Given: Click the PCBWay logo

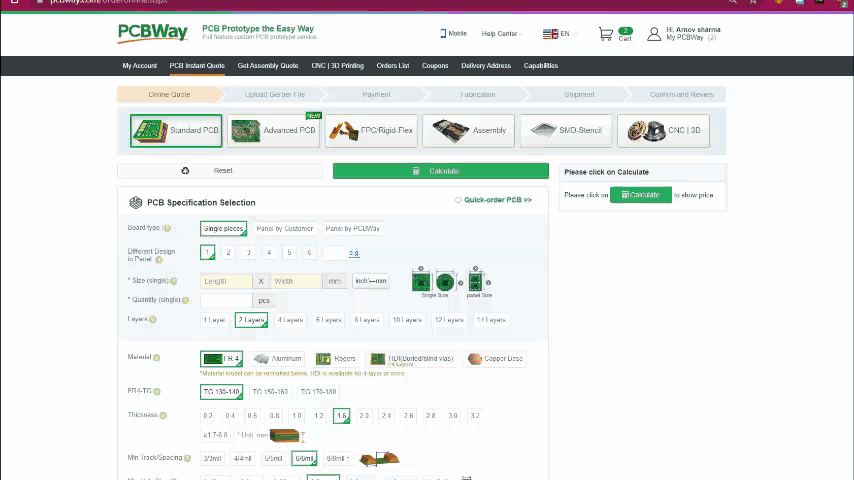Looking at the screenshot, I should tap(153, 33).
